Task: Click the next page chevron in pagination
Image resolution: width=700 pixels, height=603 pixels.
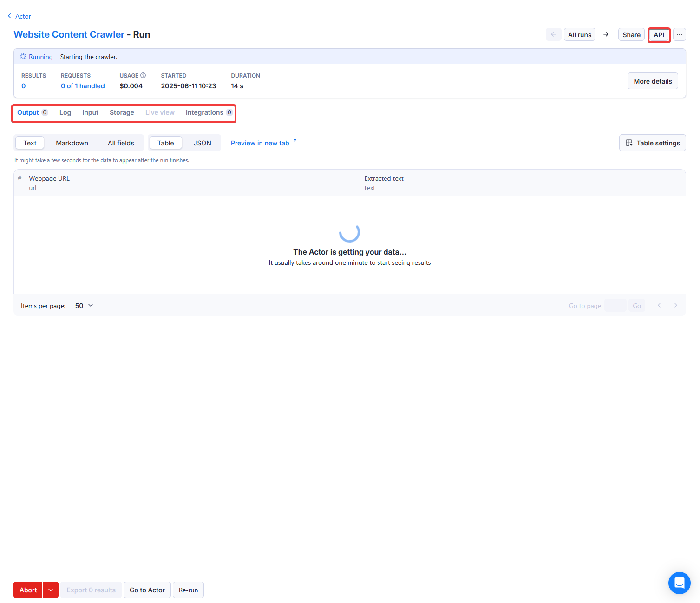Action: click(x=675, y=305)
